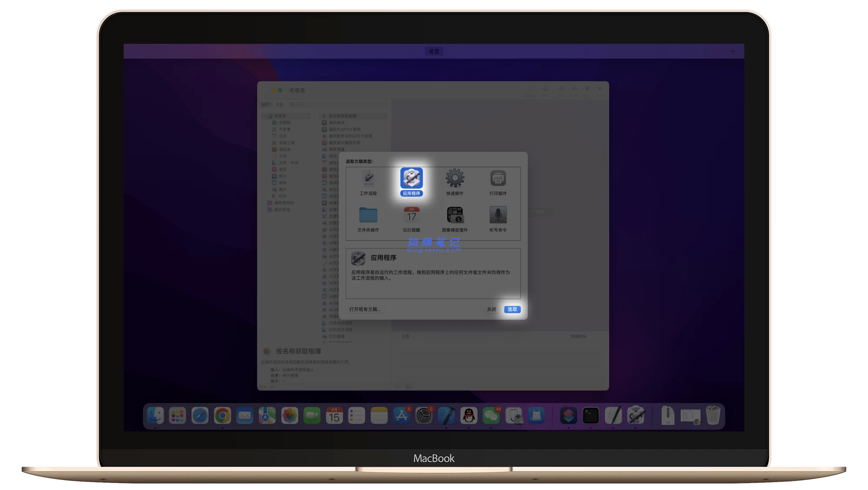Open Xcode from the Dock
868x490 pixels.
[x=447, y=416]
